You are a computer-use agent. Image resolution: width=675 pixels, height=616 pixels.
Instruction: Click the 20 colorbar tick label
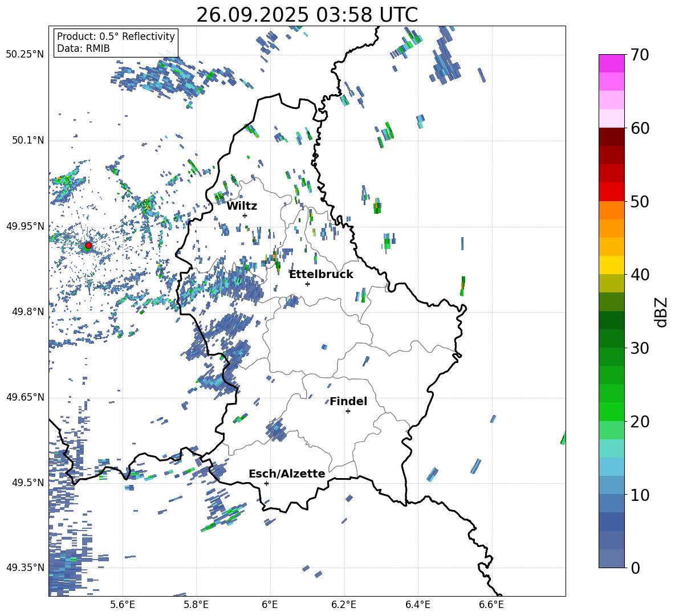tap(640, 422)
